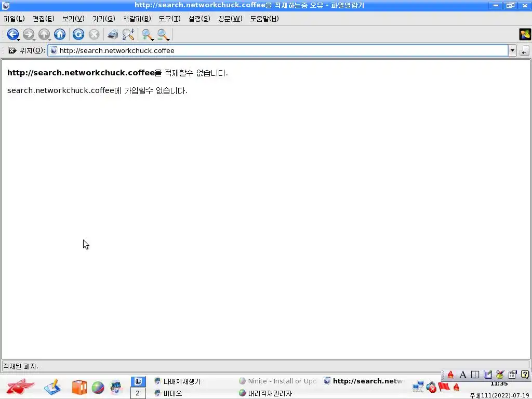
Task: Open the Forward button history dropdown arrow
Action: coord(34,39)
